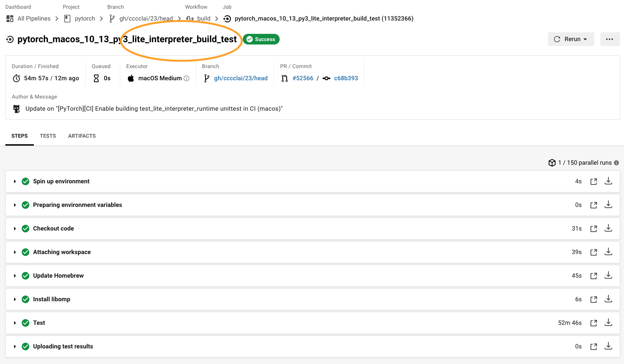Expand the Attaching workspace step
This screenshot has height=364, width=624.
(15, 252)
